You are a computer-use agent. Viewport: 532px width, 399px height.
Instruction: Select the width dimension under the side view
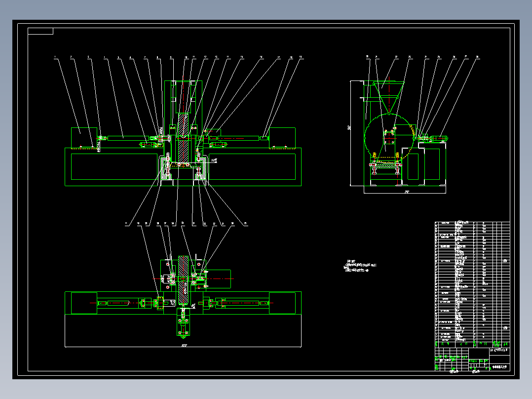407,192
